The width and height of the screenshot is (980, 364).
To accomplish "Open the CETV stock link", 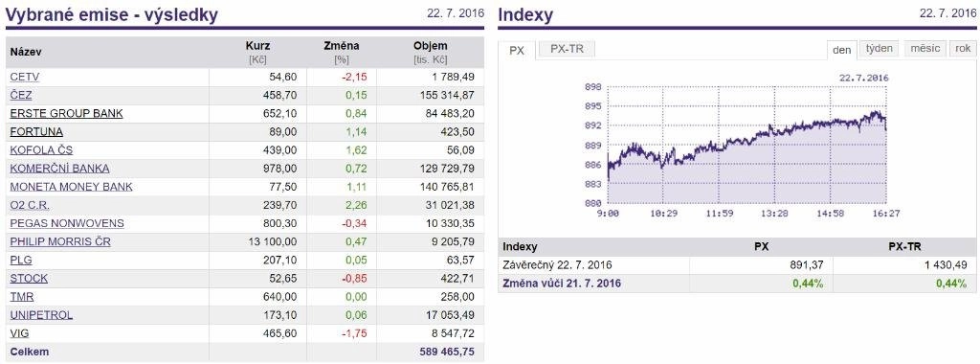I will 25,77.
